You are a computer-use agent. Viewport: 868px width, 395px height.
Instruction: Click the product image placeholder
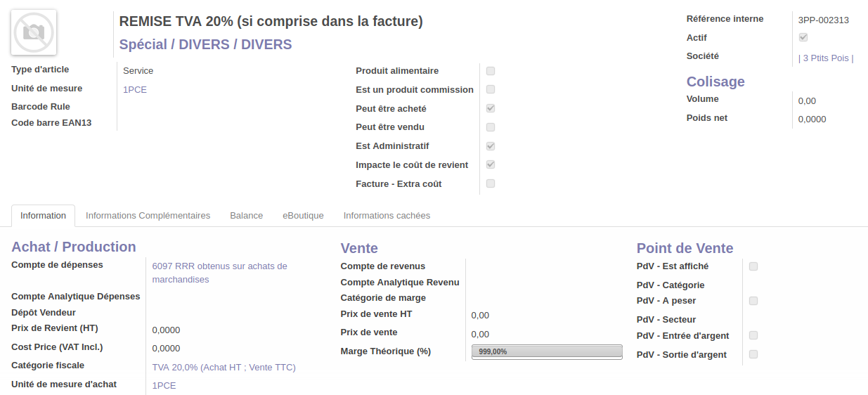coord(34,32)
